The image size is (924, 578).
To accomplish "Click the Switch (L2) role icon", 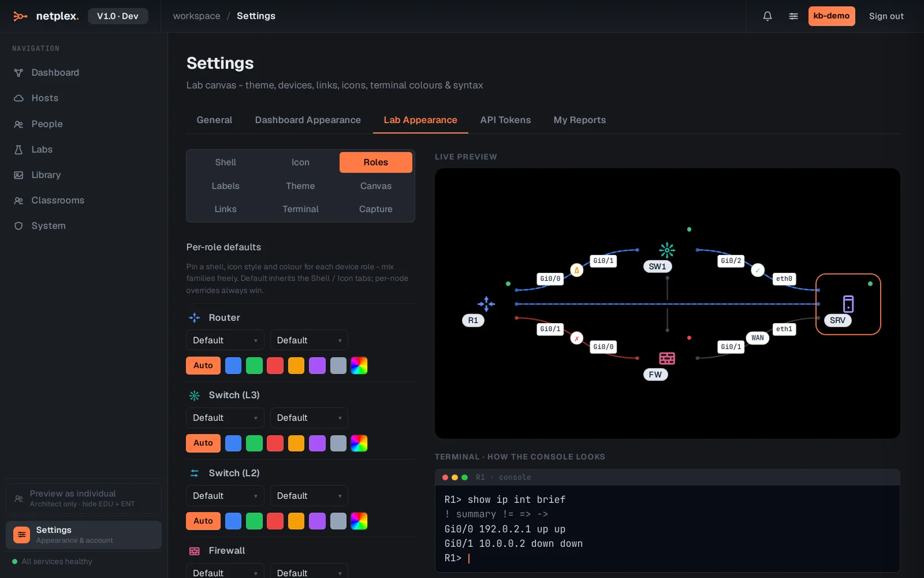I will (x=195, y=473).
